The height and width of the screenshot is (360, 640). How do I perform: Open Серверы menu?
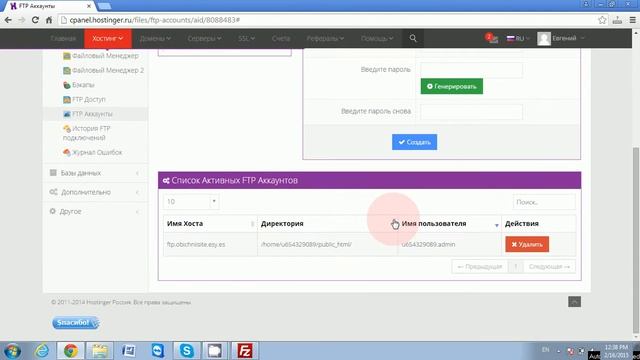click(x=204, y=38)
